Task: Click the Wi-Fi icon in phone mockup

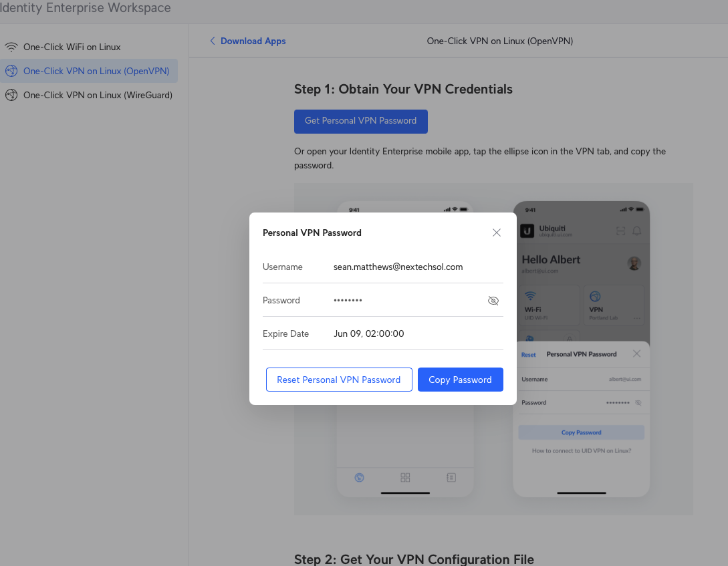Action: coord(530,295)
